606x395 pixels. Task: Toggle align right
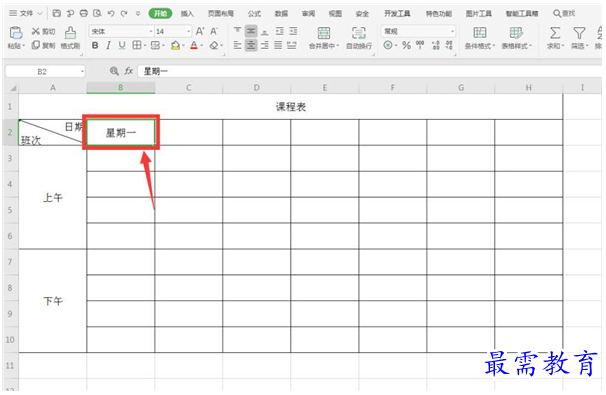[x=265, y=46]
